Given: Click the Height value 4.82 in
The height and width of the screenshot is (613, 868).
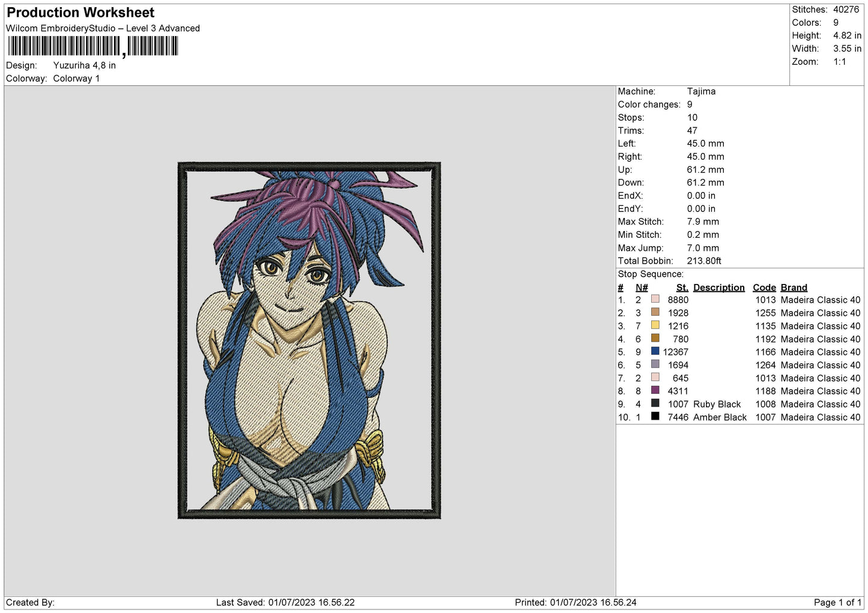Looking at the screenshot, I should pos(847,35).
